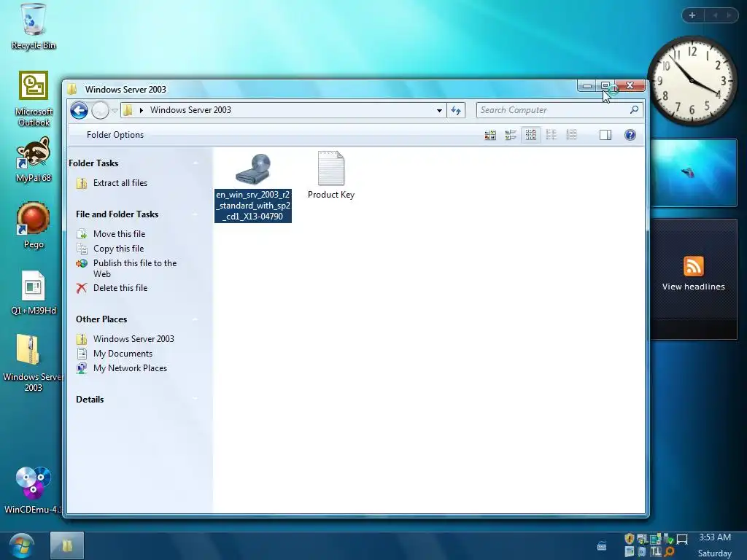Click the analog clock gadget
This screenshot has width=747, height=560.
point(692,80)
